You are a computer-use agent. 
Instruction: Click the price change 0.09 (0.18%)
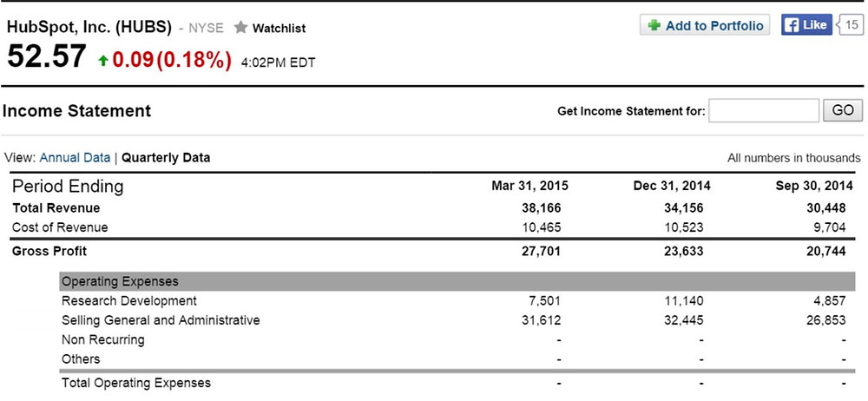(172, 61)
